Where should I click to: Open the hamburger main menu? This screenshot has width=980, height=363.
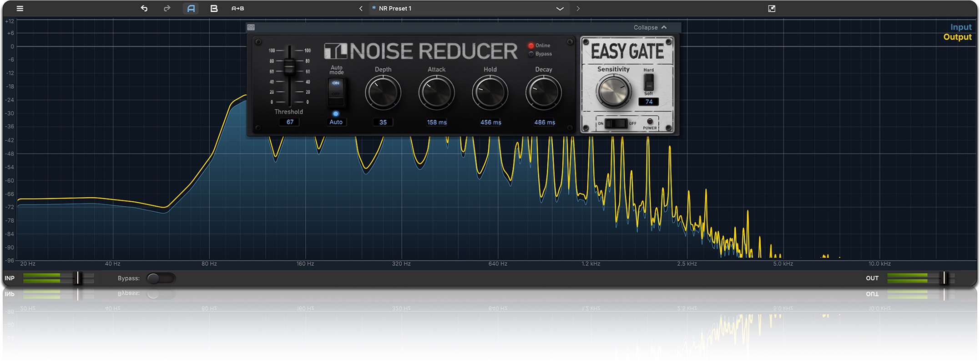pyautogui.click(x=20, y=8)
